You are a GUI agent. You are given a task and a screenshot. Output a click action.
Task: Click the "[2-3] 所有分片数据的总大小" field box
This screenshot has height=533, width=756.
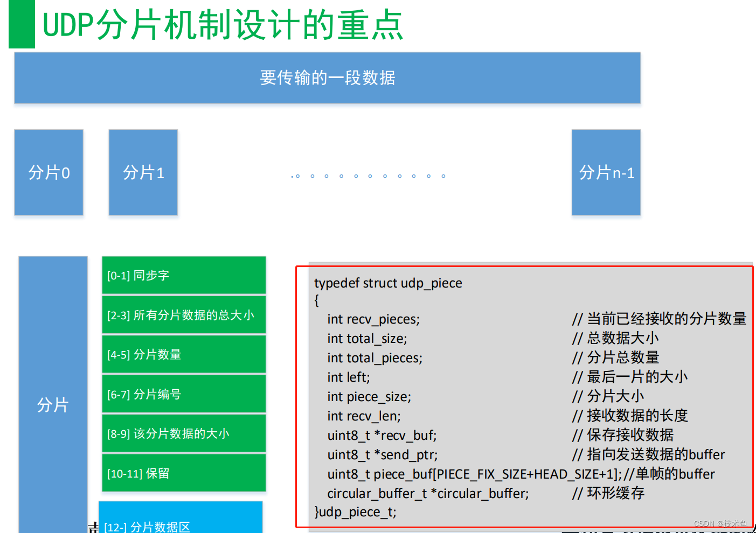(184, 315)
